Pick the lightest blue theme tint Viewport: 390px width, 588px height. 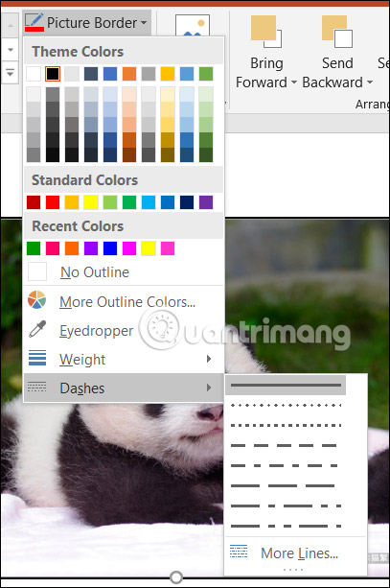point(110,94)
